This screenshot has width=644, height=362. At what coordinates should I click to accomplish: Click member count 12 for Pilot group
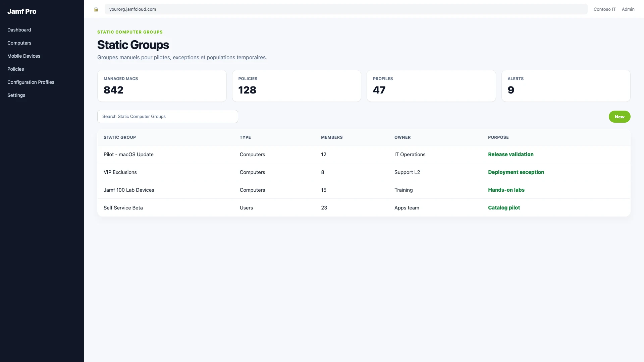[x=324, y=154]
